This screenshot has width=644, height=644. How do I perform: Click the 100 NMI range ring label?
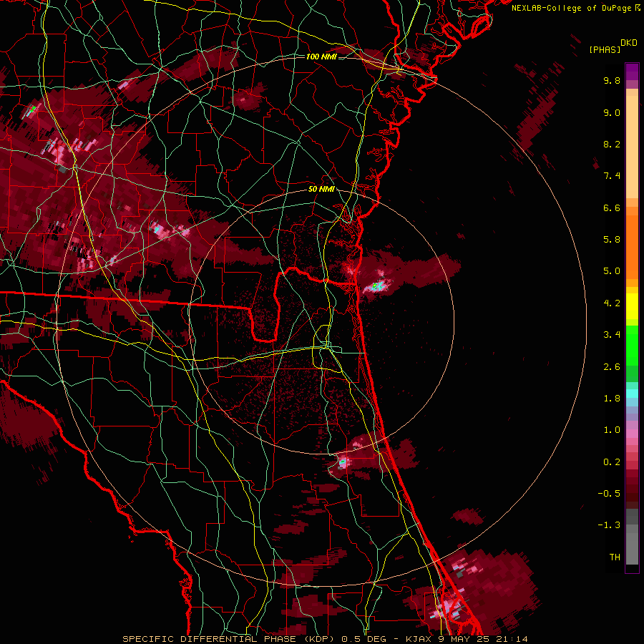[321, 57]
